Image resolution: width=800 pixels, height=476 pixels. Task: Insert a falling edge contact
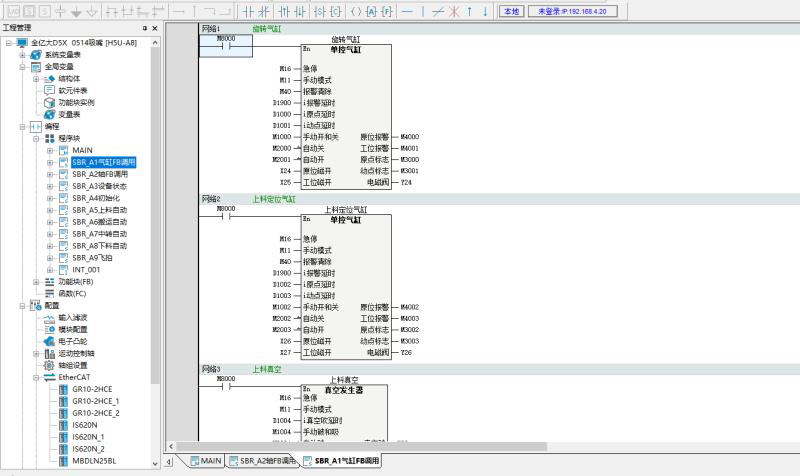pyautogui.click(x=300, y=11)
